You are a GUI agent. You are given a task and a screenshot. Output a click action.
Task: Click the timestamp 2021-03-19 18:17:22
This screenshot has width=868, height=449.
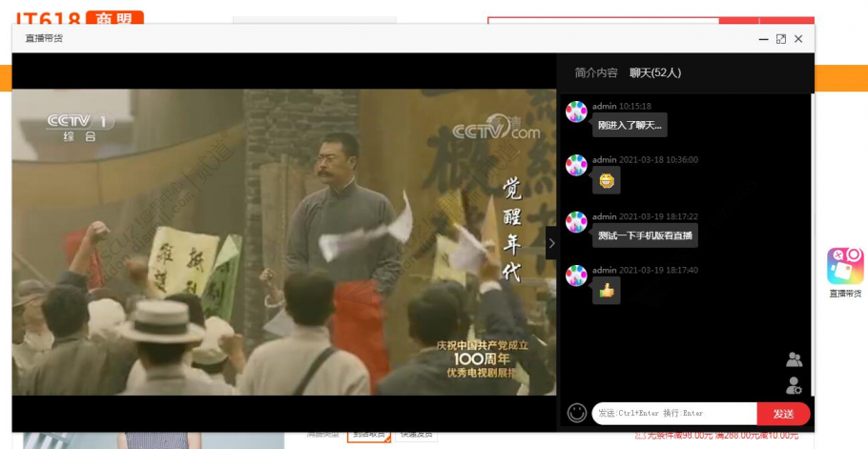click(x=659, y=216)
